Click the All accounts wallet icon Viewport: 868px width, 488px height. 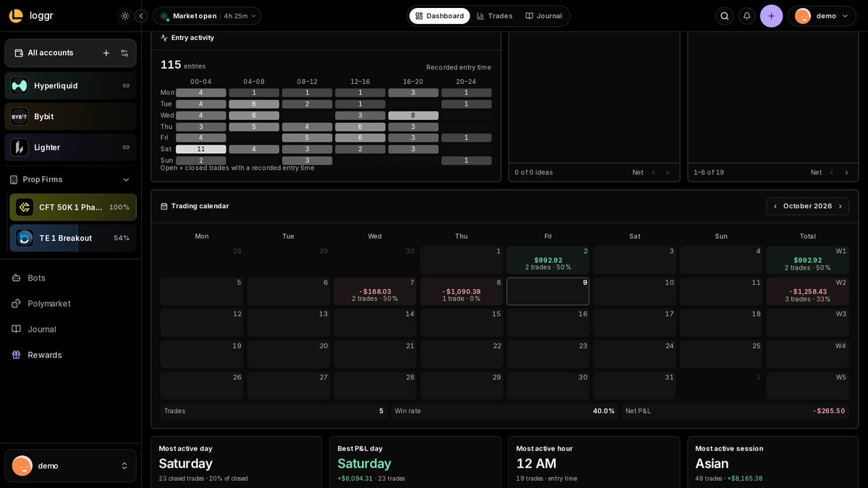point(19,53)
